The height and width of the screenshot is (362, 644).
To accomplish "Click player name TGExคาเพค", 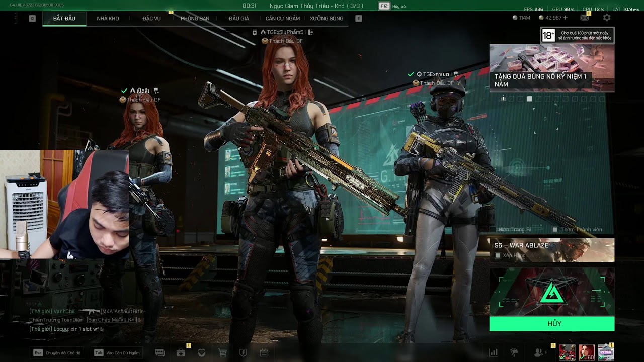I will [x=436, y=74].
